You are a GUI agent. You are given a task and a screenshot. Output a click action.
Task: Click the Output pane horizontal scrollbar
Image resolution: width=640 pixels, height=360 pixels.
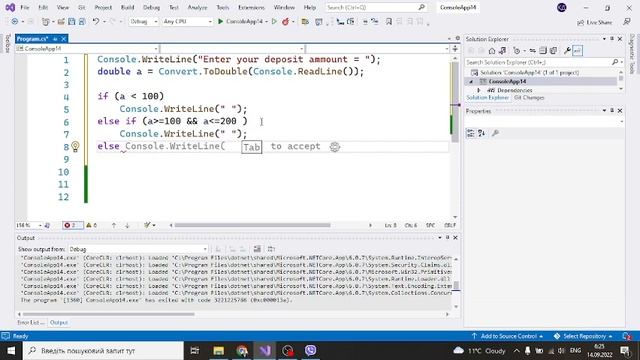pyautogui.click(x=109, y=314)
